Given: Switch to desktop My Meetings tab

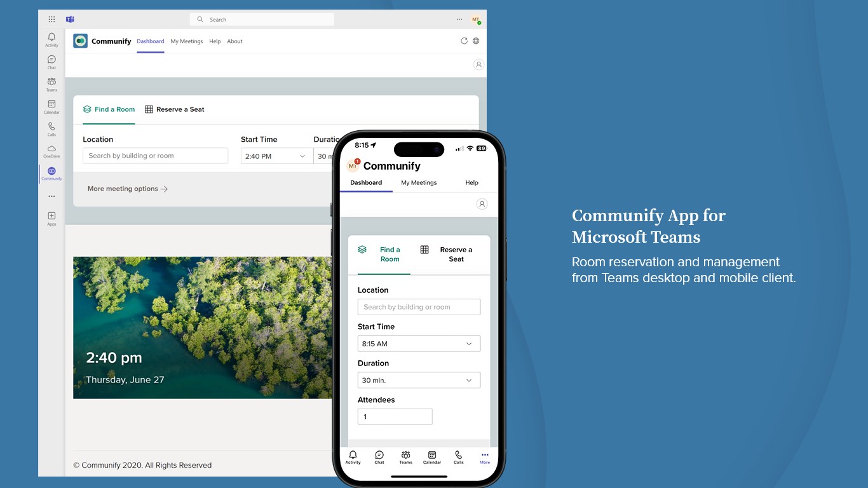Looking at the screenshot, I should pyautogui.click(x=187, y=41).
